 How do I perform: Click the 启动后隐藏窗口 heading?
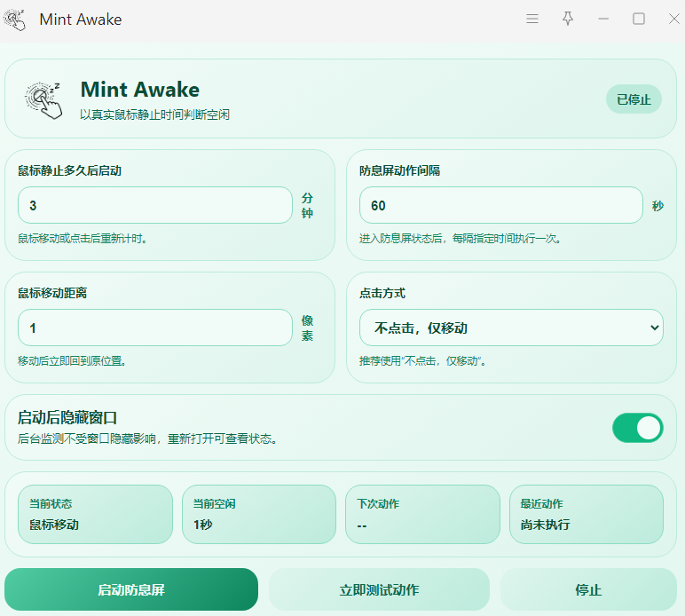pyautogui.click(x=67, y=418)
